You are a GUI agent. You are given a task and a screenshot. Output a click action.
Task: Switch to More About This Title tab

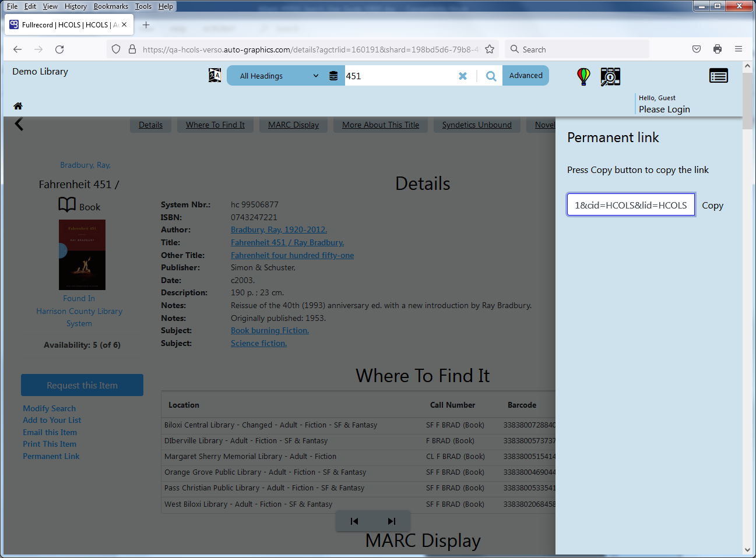click(x=381, y=125)
